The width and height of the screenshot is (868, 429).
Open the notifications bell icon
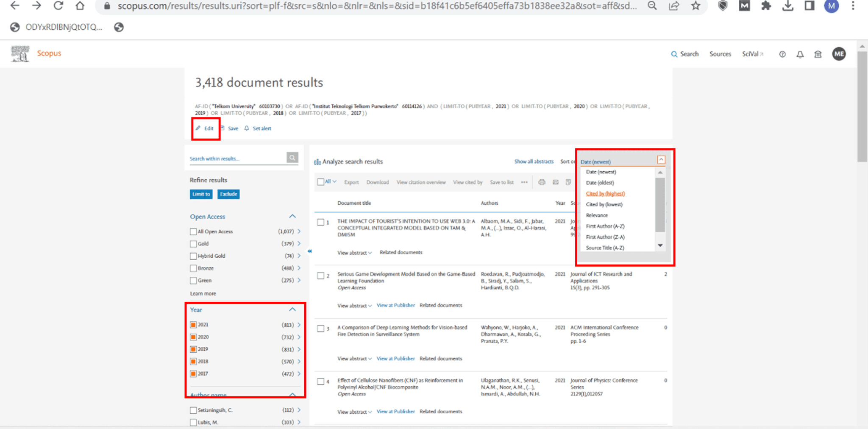click(x=800, y=54)
